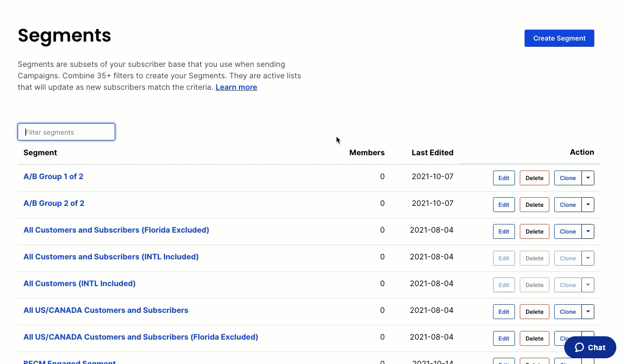The height and width of the screenshot is (364, 623).
Task: Focus the Filter segments input field
Action: 66,132
